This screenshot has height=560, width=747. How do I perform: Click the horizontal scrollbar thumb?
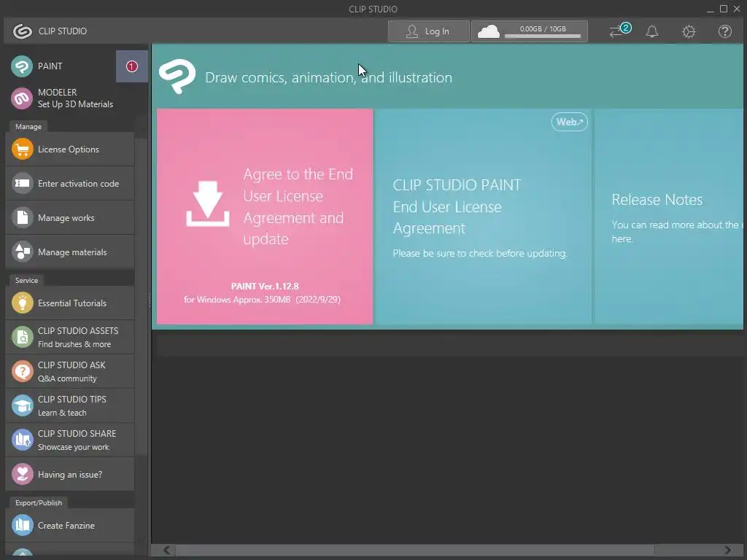click(415, 550)
